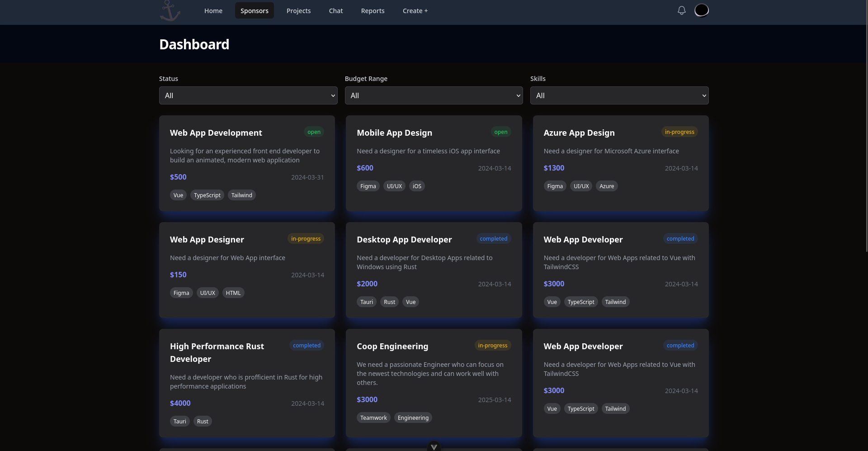Go to the Home tab
The width and height of the screenshot is (868, 451).
(213, 11)
